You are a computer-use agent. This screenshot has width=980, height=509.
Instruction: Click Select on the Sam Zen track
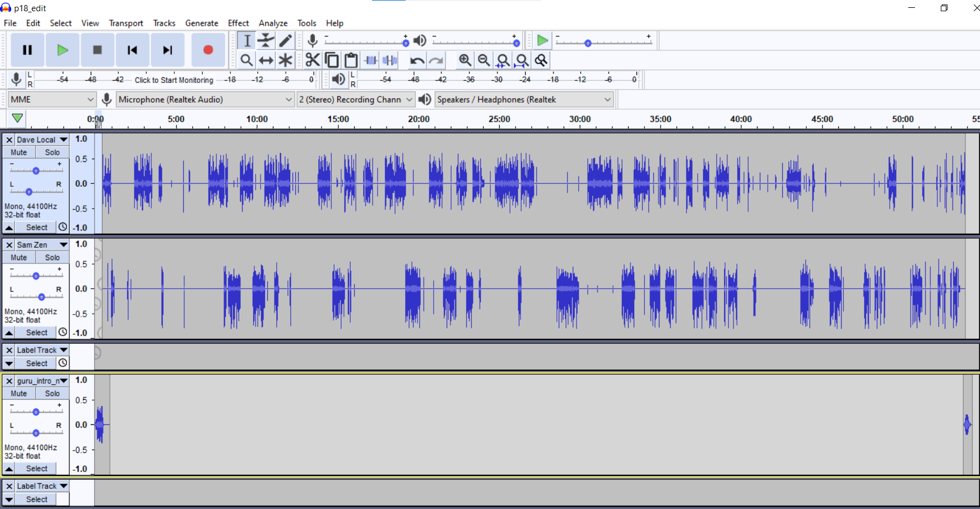[36, 332]
